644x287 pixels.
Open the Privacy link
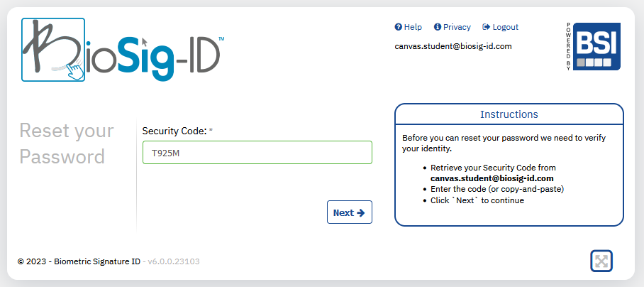pyautogui.click(x=453, y=27)
